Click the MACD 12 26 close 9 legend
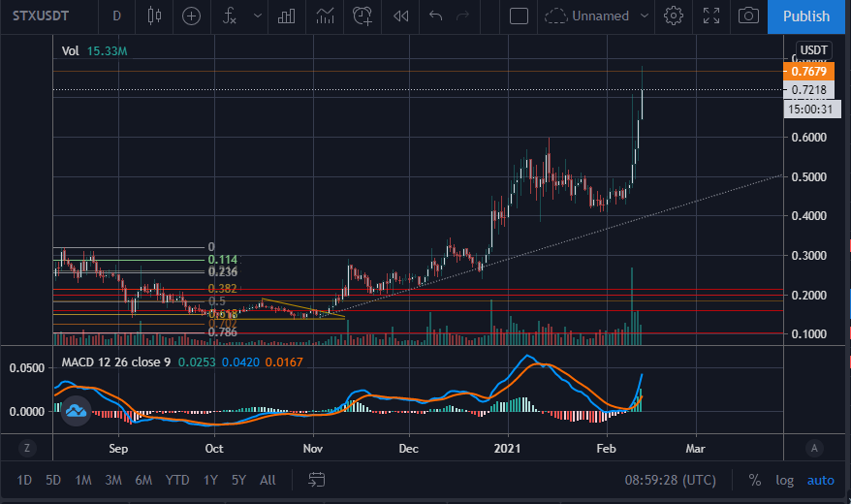 pos(116,362)
